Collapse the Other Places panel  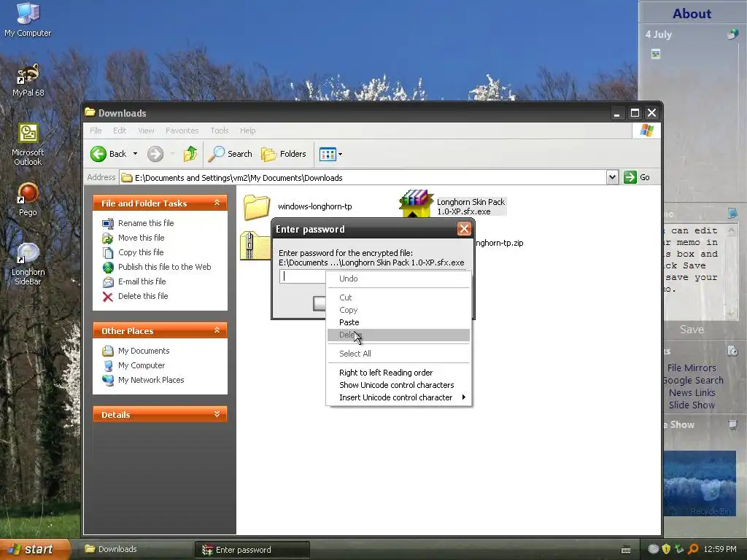(x=217, y=330)
